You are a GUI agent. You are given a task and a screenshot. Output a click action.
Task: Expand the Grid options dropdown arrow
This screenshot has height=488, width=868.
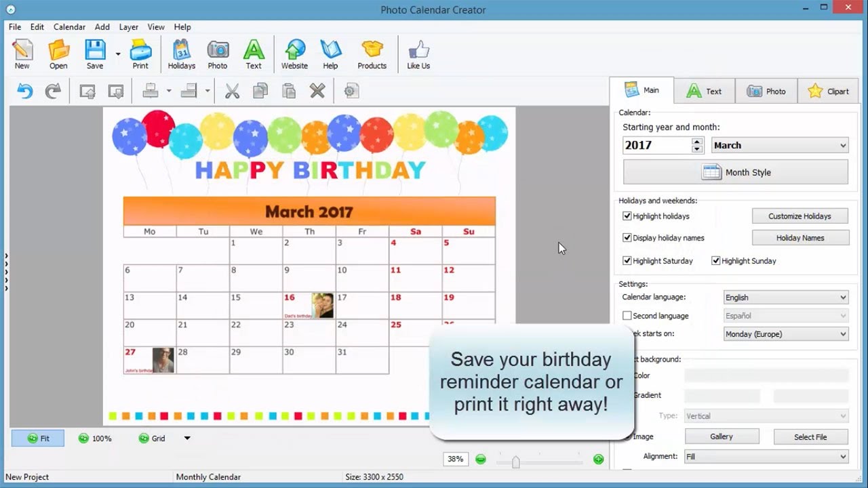coord(187,439)
